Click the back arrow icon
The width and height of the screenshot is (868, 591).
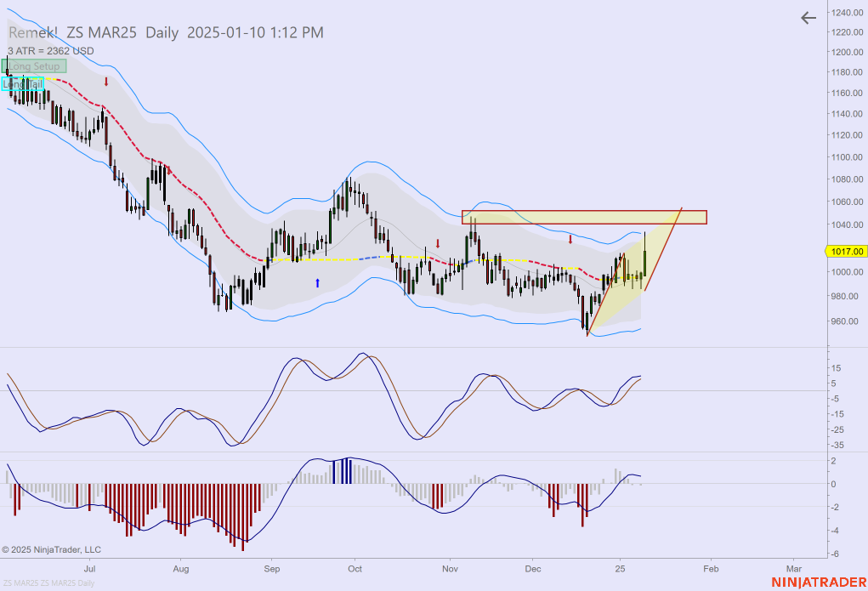pyautogui.click(x=808, y=18)
